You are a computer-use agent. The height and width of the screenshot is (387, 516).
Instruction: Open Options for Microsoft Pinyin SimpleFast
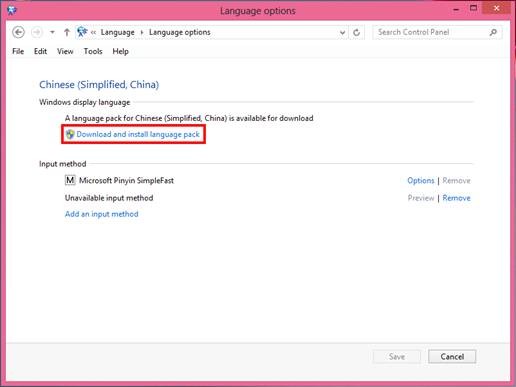click(421, 181)
